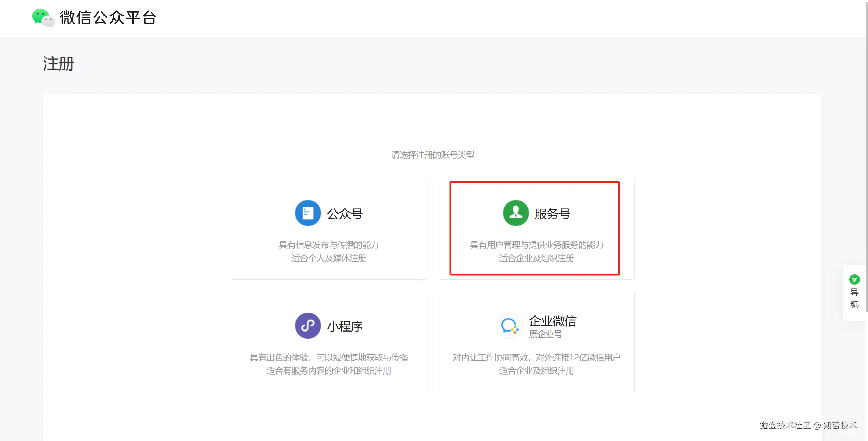
Task: Click the 微信公众平台 header title
Action: click(x=108, y=18)
